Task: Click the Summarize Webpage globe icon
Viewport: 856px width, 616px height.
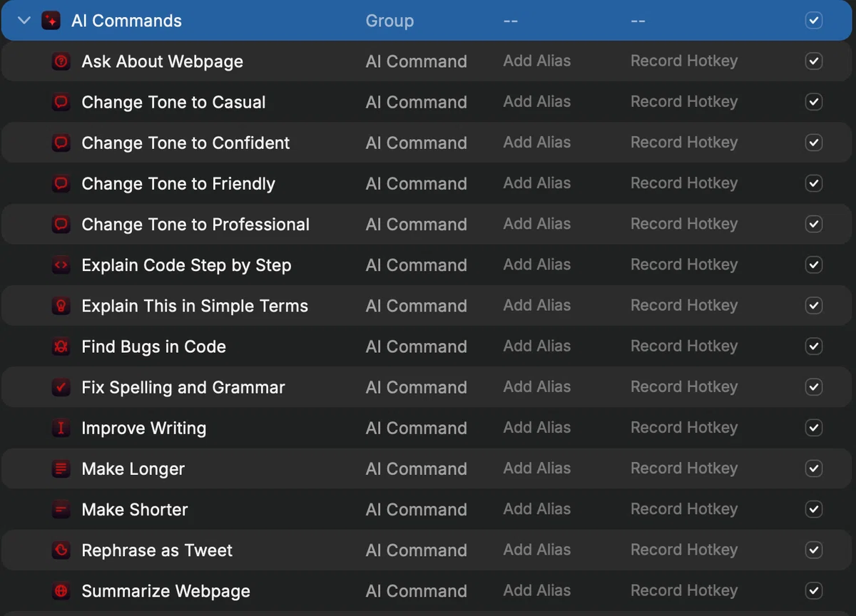Action: pos(61,590)
